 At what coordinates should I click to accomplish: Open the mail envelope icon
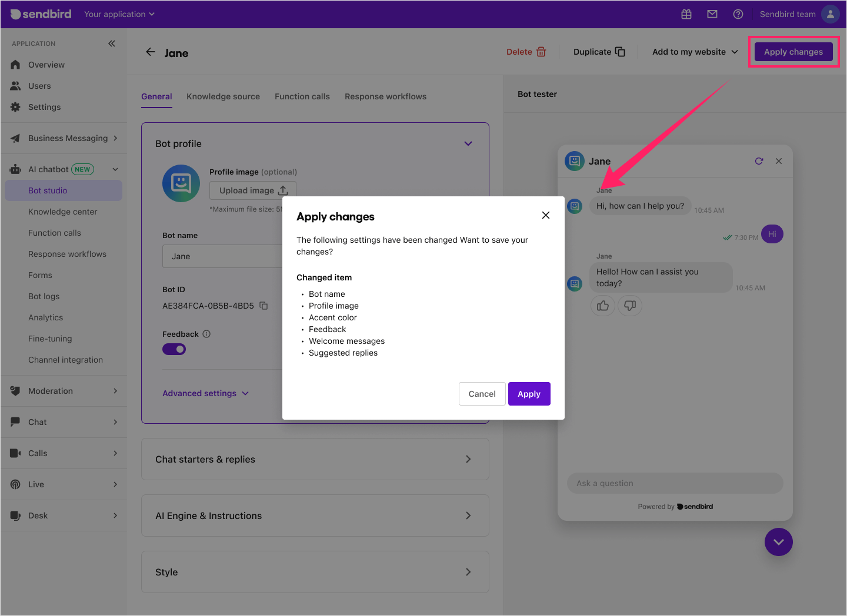[x=712, y=14]
